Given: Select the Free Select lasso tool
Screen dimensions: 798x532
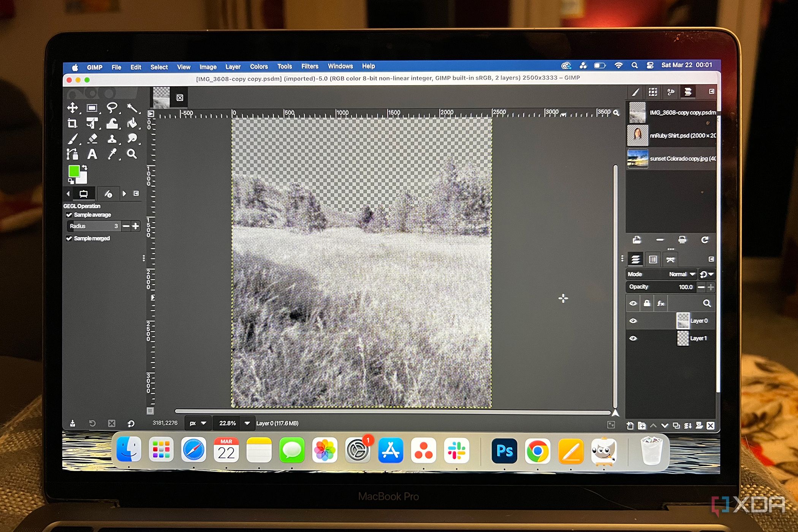Looking at the screenshot, I should pos(112,108).
